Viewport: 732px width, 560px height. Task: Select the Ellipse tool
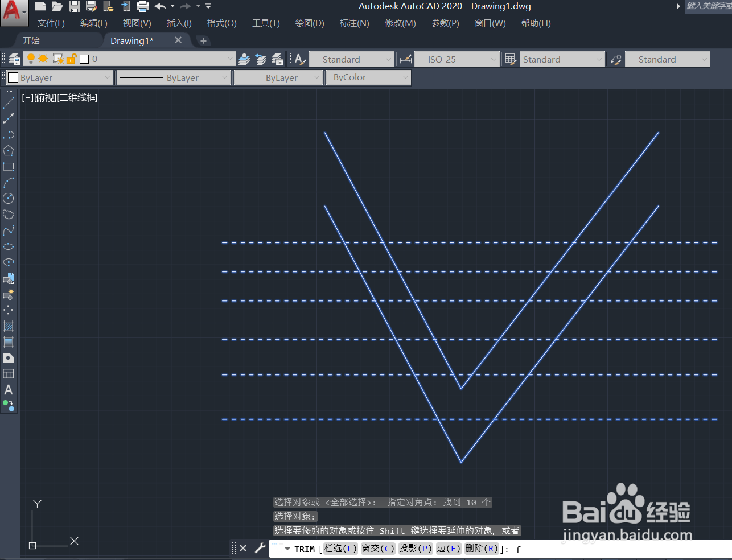point(9,246)
